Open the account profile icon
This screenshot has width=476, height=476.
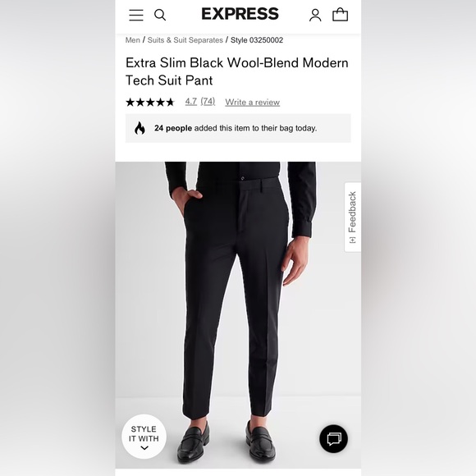tap(315, 15)
